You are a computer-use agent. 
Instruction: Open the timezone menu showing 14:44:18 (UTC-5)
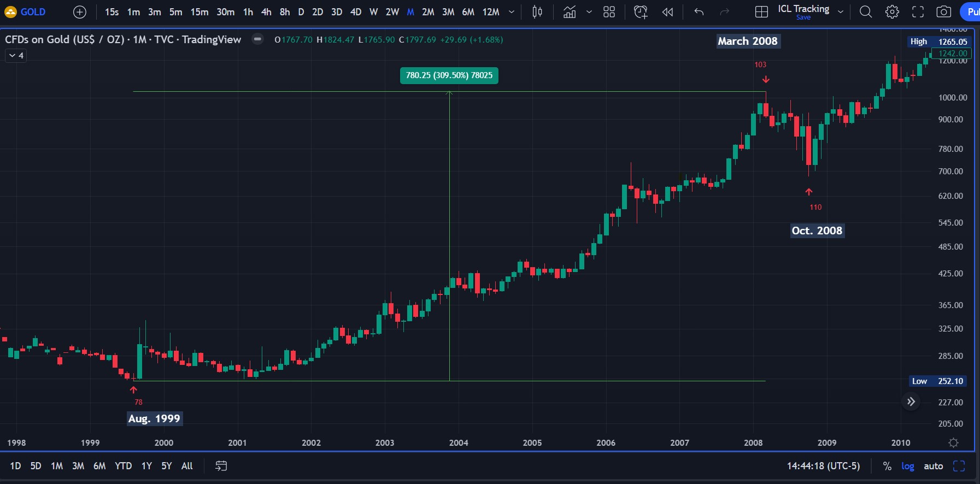823,466
